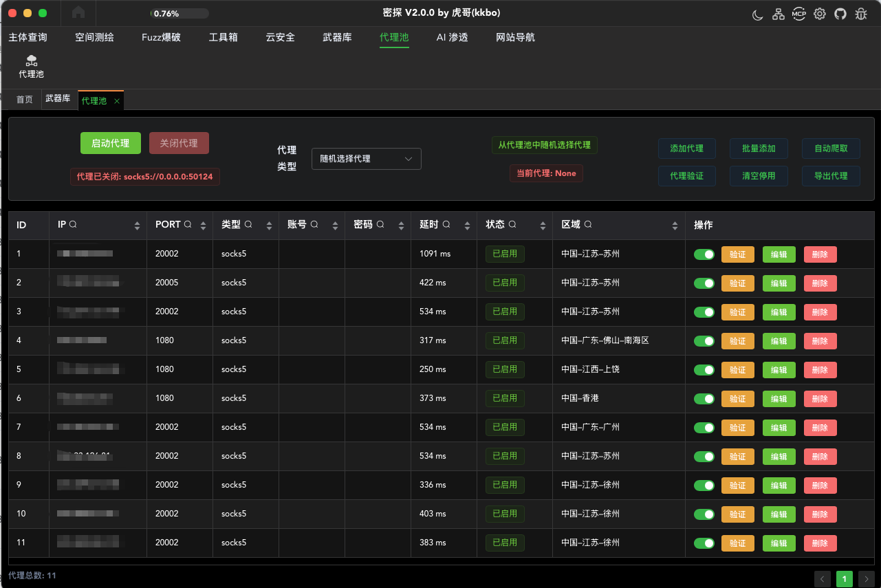Sort by PORT column arrows

point(204,226)
